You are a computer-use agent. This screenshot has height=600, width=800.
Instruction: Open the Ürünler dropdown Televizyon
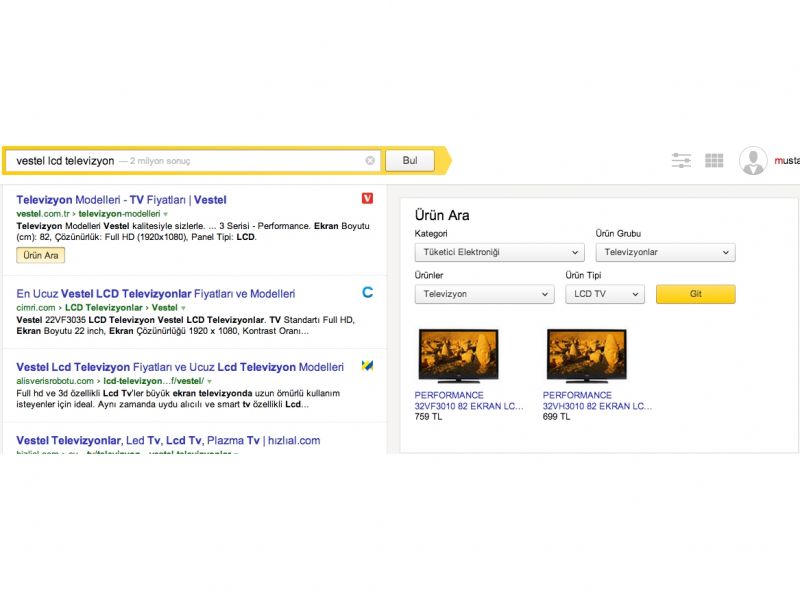[x=484, y=294]
